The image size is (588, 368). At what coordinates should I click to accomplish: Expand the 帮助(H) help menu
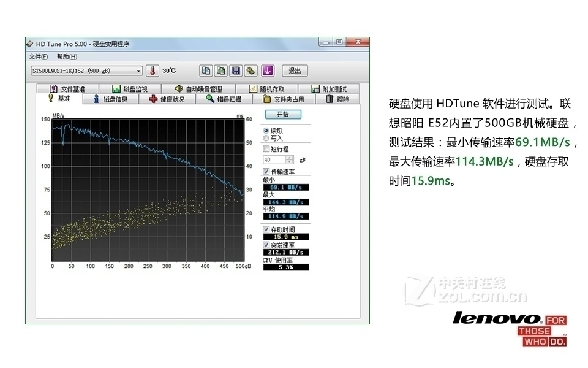(x=66, y=56)
